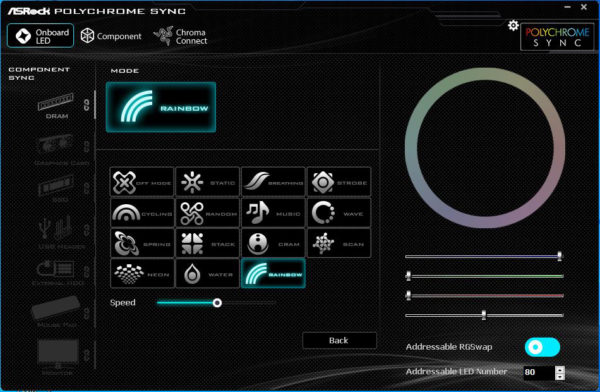Choose the Water mode icon
Viewport: 600px width, 392px height.
(x=207, y=274)
